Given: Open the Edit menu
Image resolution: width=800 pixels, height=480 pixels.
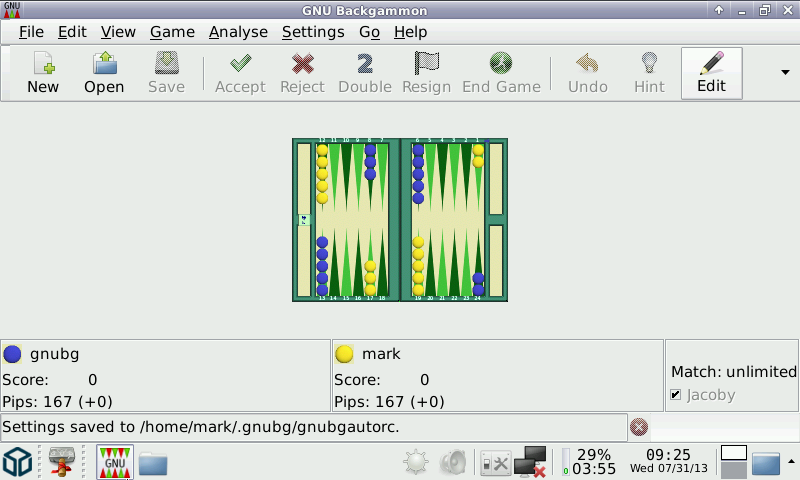Looking at the screenshot, I should (72, 32).
